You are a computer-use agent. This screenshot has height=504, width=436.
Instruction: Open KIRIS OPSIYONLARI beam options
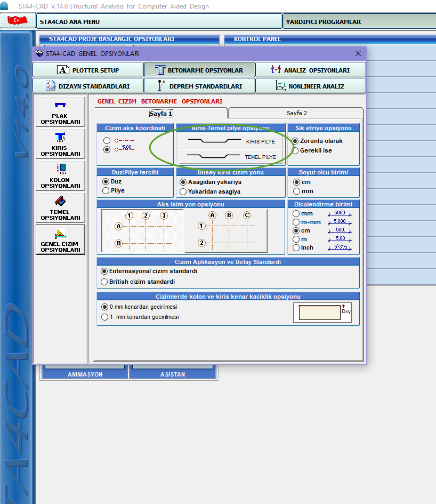pyautogui.click(x=60, y=143)
